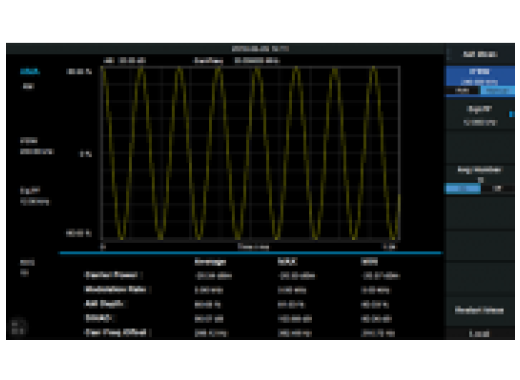
Task: Click the AM Mod menu title
Action: click(x=480, y=54)
